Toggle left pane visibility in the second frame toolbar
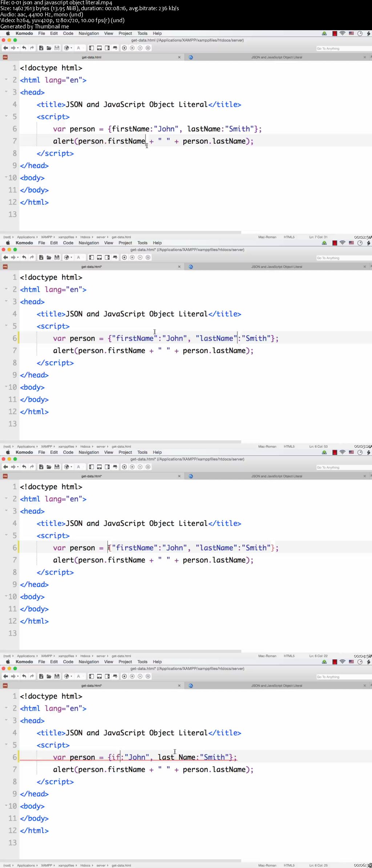Viewport: 372px width, 868px height. pyautogui.click(x=92, y=257)
